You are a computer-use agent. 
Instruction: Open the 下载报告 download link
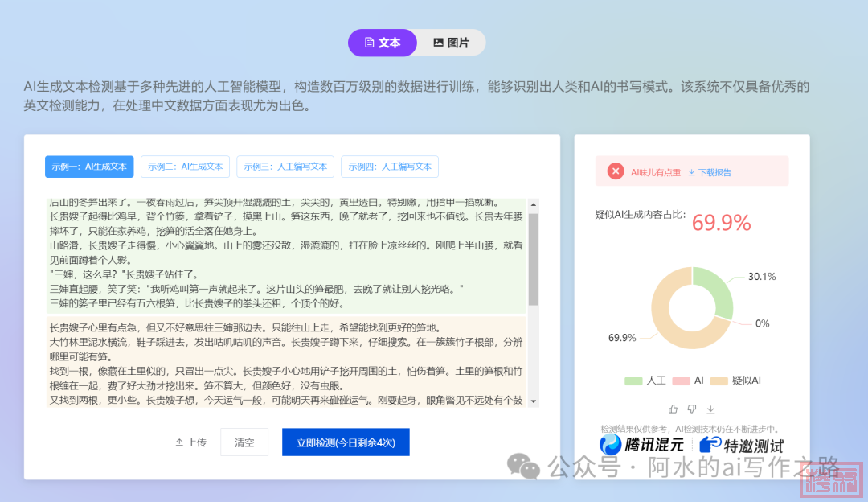[709, 172]
